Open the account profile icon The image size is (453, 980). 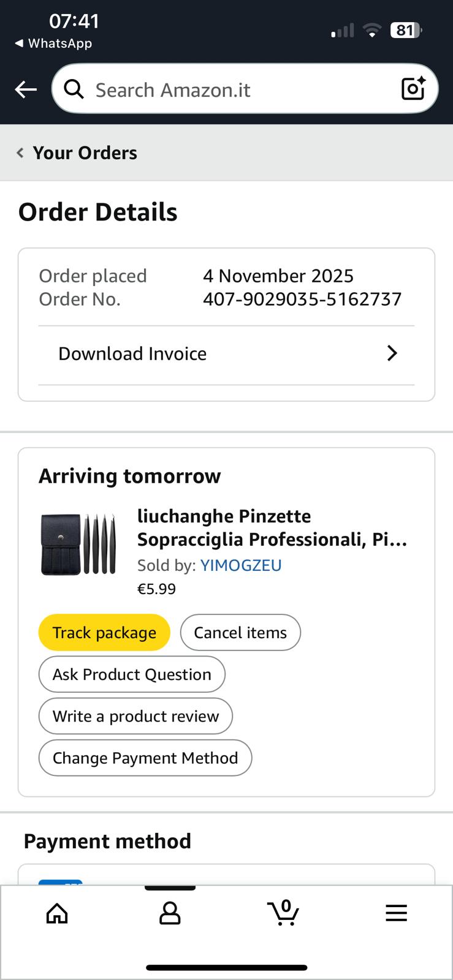pyautogui.click(x=170, y=913)
